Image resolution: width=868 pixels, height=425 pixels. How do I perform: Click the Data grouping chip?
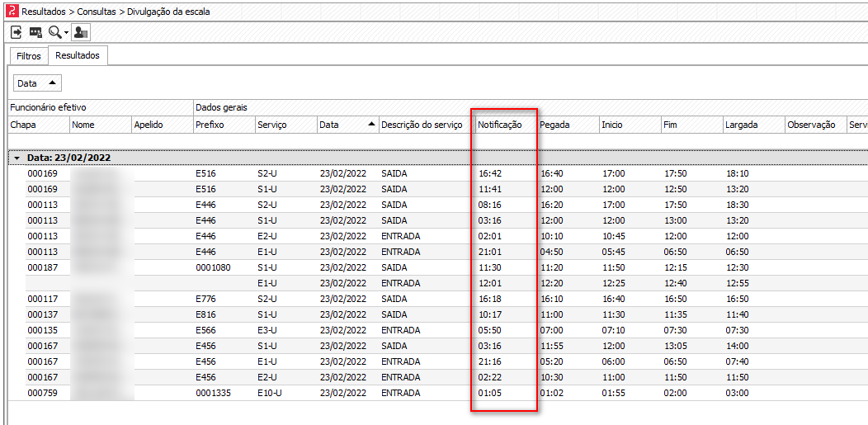[37, 83]
